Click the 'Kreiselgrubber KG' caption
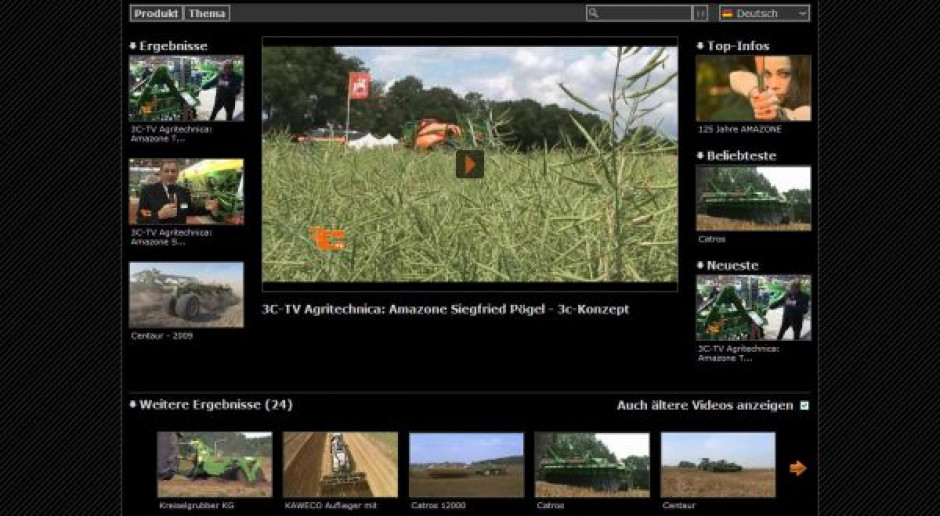Screen dimensions: 940x516 [x=197, y=506]
